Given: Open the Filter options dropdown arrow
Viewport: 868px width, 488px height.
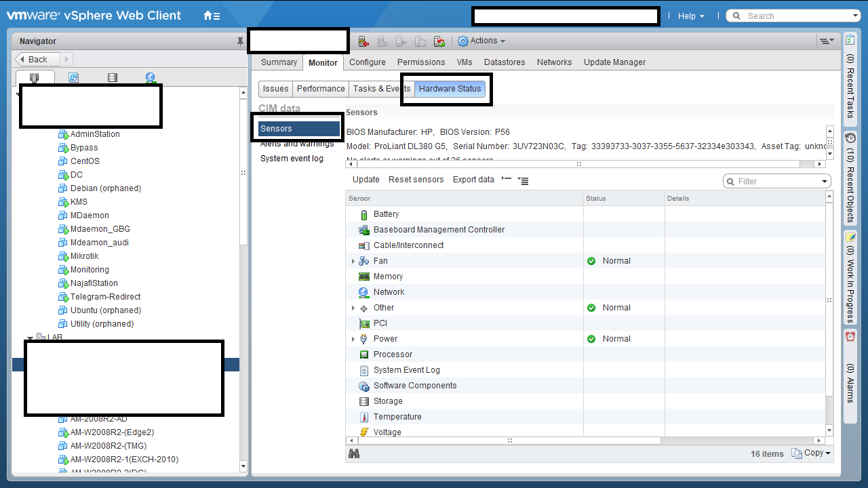Looking at the screenshot, I should (825, 182).
